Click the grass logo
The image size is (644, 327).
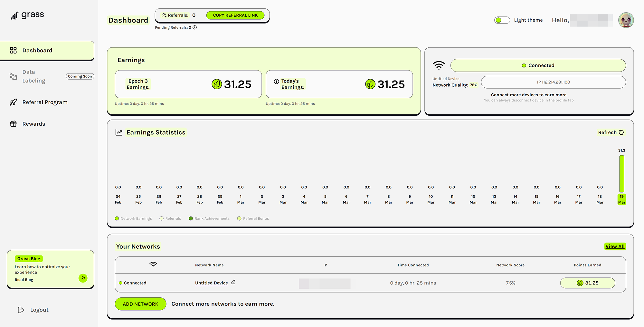click(x=27, y=15)
